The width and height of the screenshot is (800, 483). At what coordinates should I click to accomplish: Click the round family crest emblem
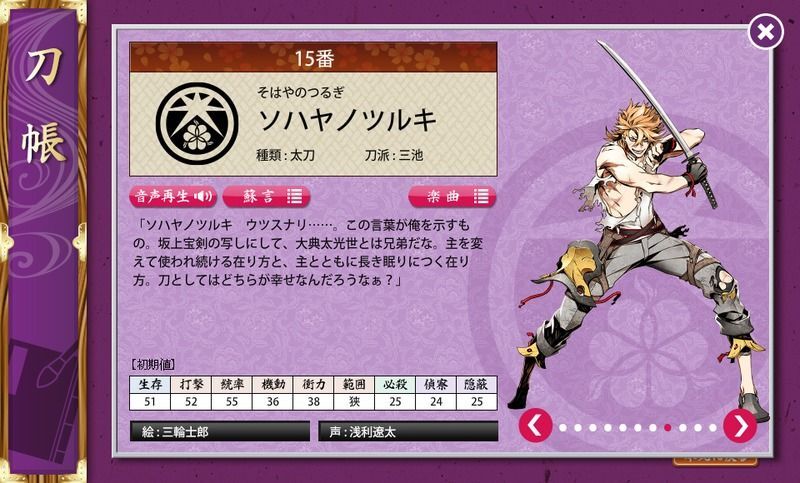[x=197, y=124]
